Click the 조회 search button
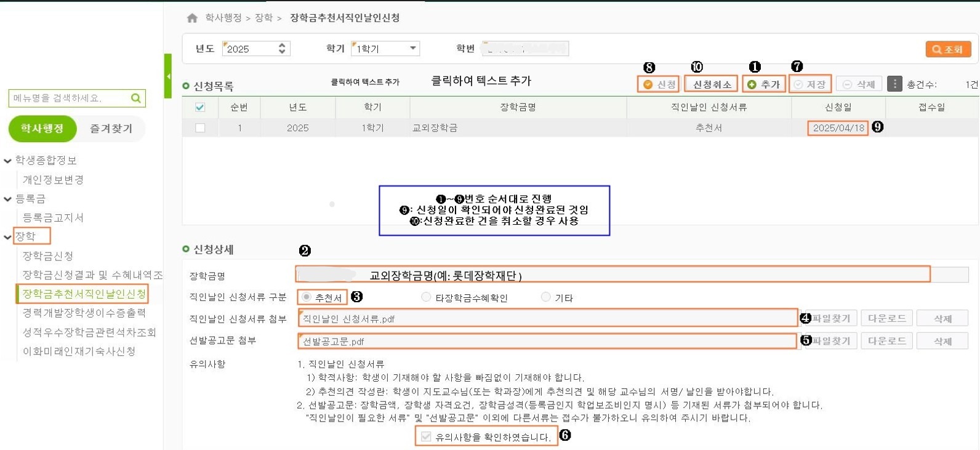This screenshot has width=980, height=450. coord(947,49)
